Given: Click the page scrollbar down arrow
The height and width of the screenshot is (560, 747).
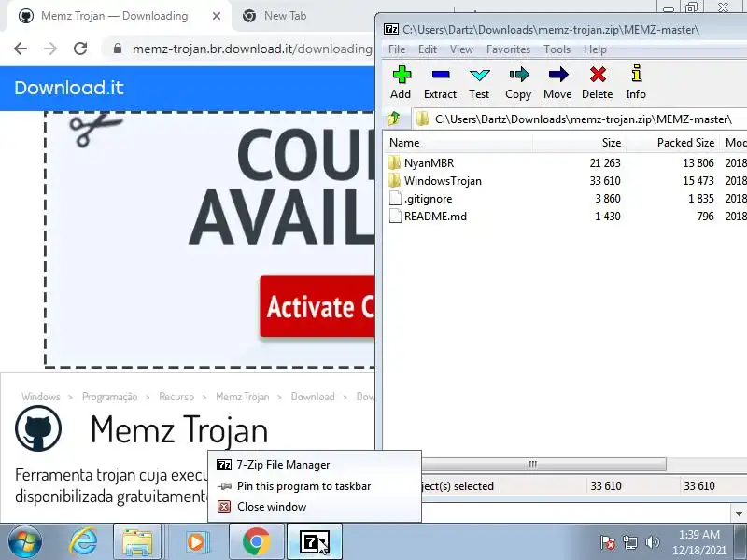Looking at the screenshot, I should (x=739, y=514).
